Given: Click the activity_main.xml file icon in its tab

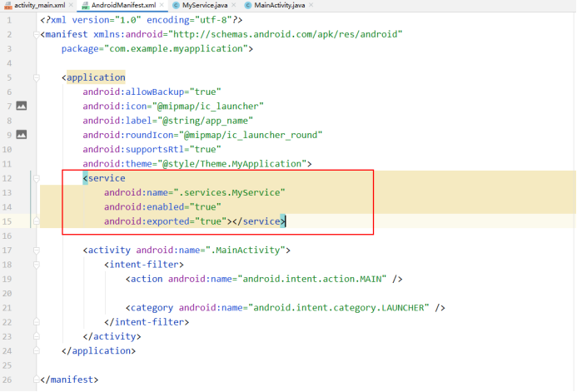Looking at the screenshot, I should pos(8,6).
